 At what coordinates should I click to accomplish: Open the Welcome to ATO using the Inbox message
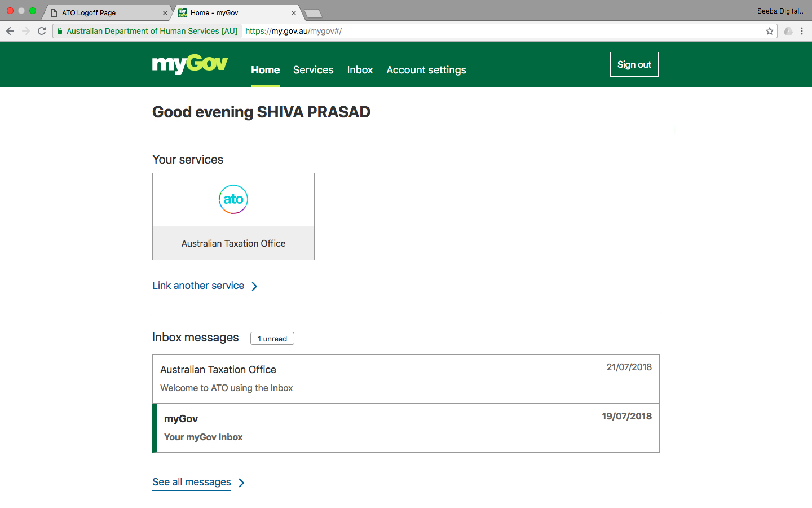[406, 379]
